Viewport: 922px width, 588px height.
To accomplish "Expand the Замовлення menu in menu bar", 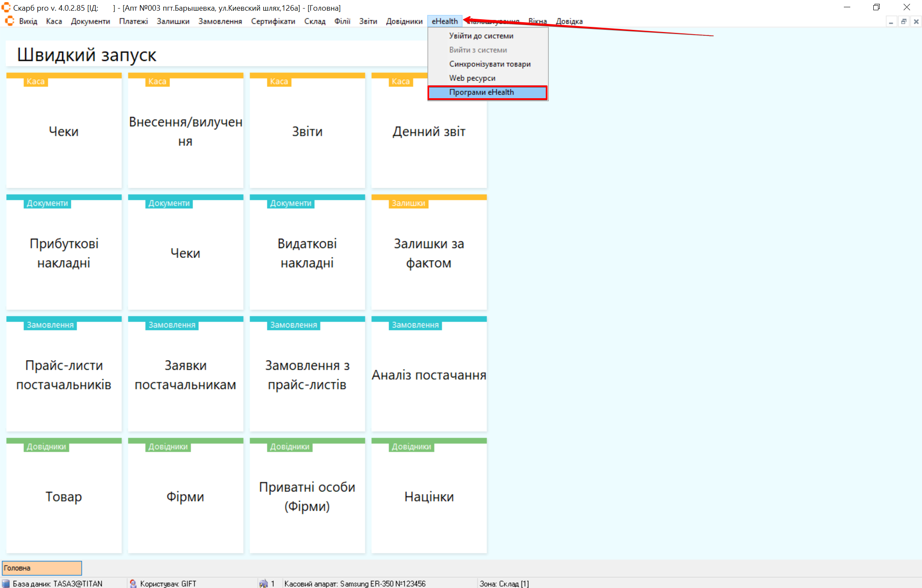I will tap(220, 21).
